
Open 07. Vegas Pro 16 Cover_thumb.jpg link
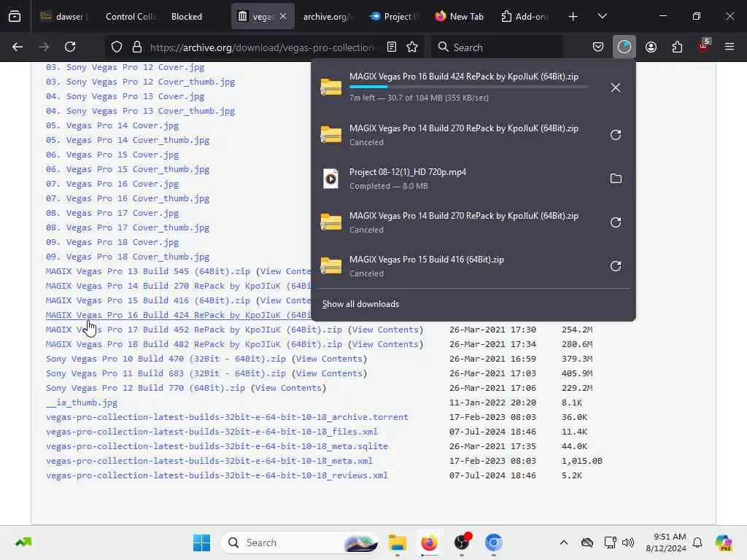(128, 198)
